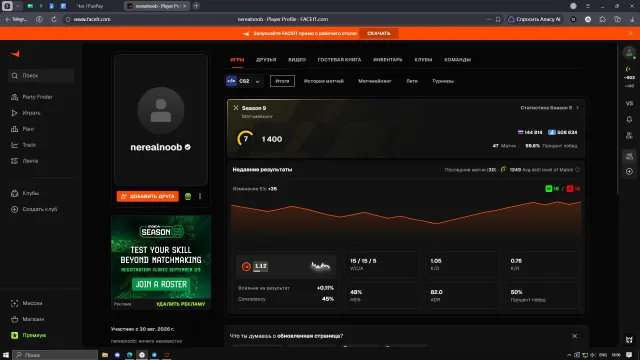Click the Создать клуб plus item
The height and width of the screenshot is (360, 640).
(34, 209)
